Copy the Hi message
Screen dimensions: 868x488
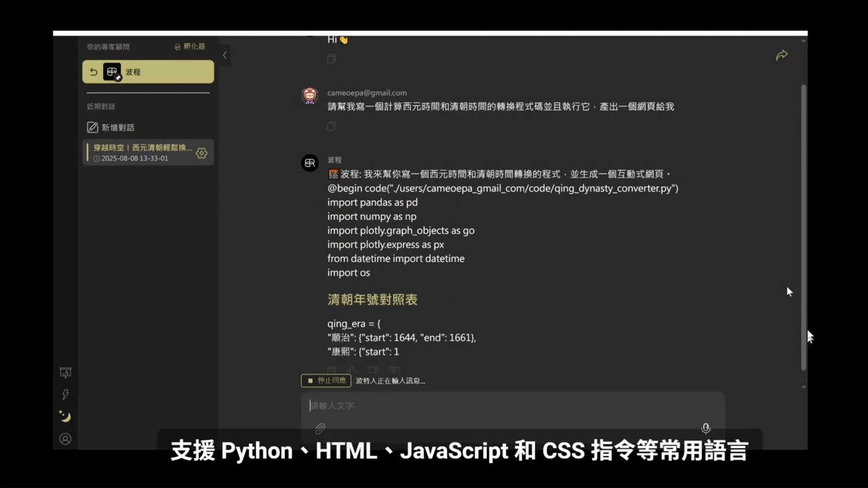(332, 59)
